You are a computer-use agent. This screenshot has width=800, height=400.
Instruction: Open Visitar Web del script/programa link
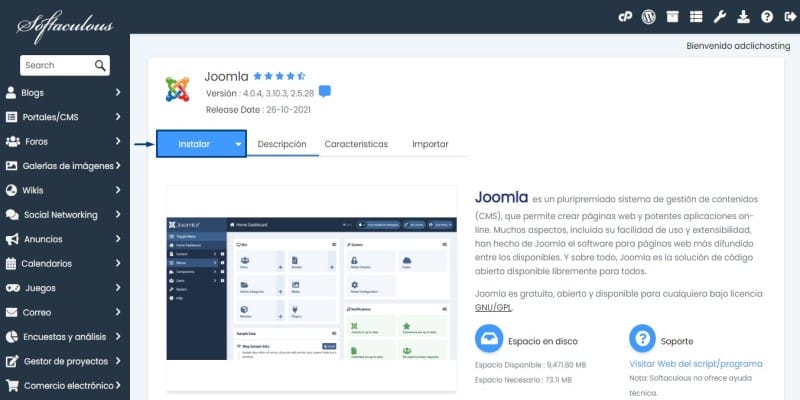pyautogui.click(x=696, y=364)
